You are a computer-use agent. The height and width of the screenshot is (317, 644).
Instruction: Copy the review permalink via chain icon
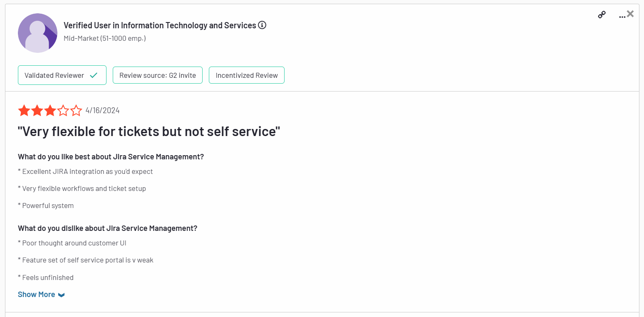tap(602, 15)
